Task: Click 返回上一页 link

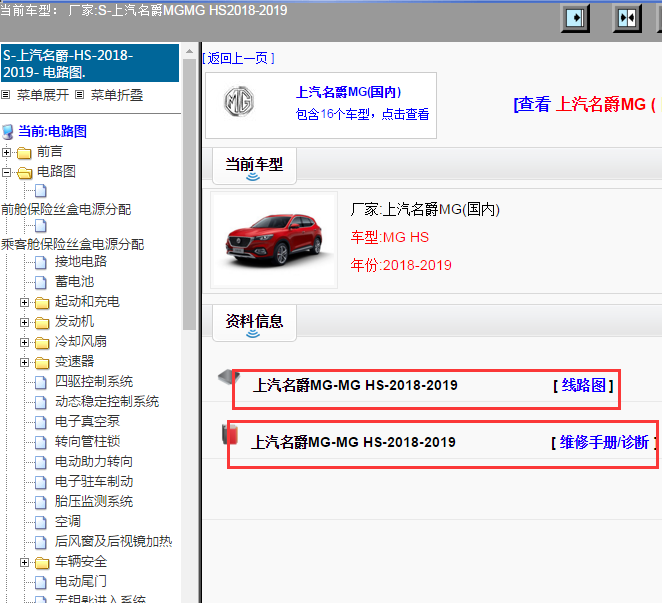Action: (239, 58)
